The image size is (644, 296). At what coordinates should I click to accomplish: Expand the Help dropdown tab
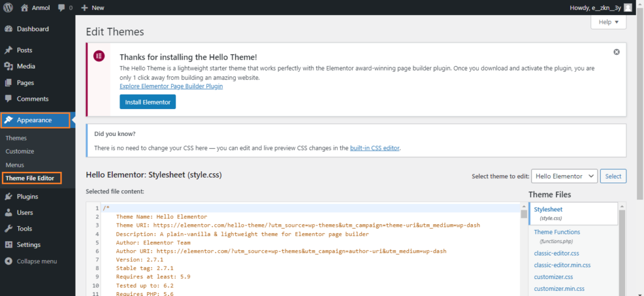[608, 22]
